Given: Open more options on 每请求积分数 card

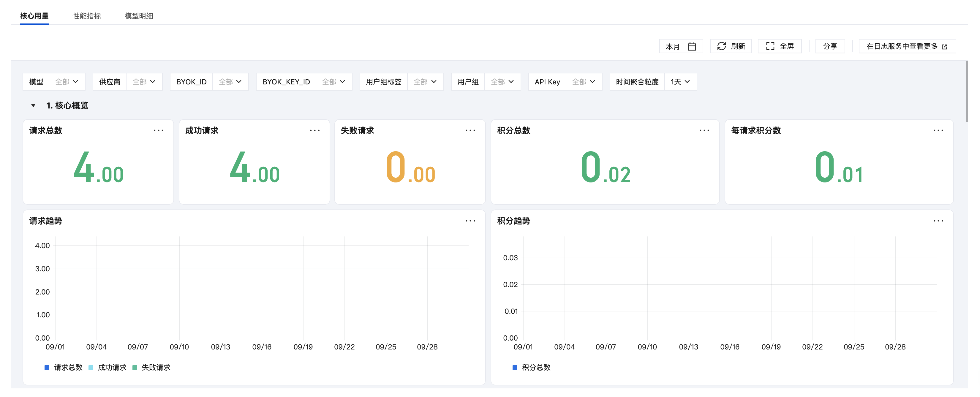Looking at the screenshot, I should (938, 130).
